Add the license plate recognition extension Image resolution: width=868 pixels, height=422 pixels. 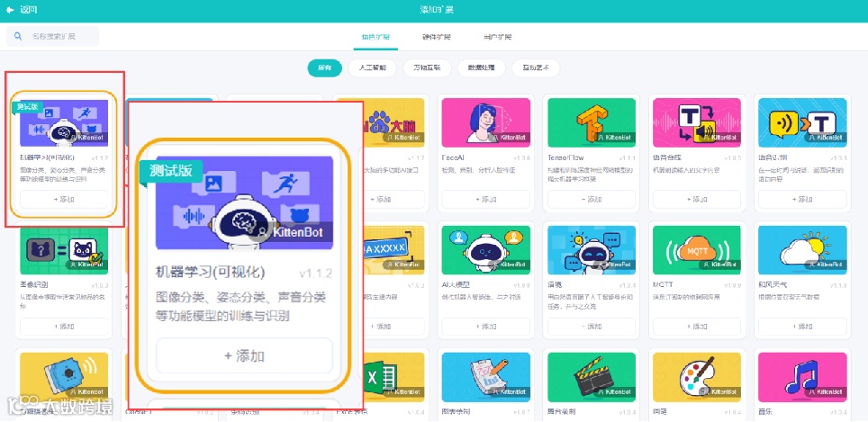[x=394, y=327]
